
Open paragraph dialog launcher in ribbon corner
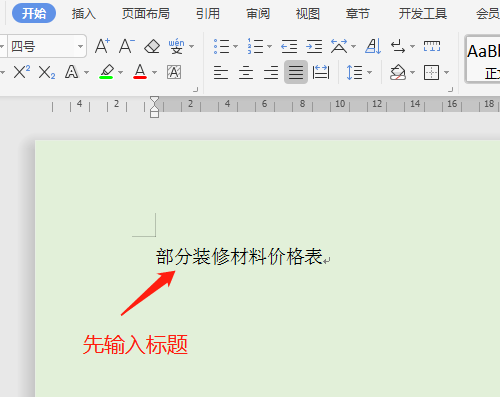(451, 90)
